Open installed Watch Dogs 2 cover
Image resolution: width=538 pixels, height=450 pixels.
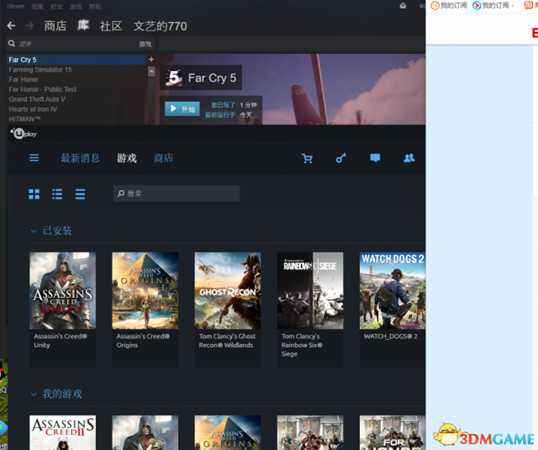tap(393, 291)
